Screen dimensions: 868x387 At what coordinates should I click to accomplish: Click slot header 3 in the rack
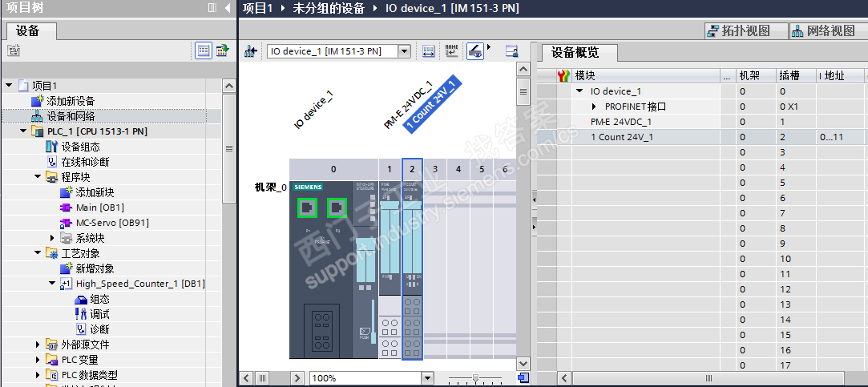[x=435, y=169]
